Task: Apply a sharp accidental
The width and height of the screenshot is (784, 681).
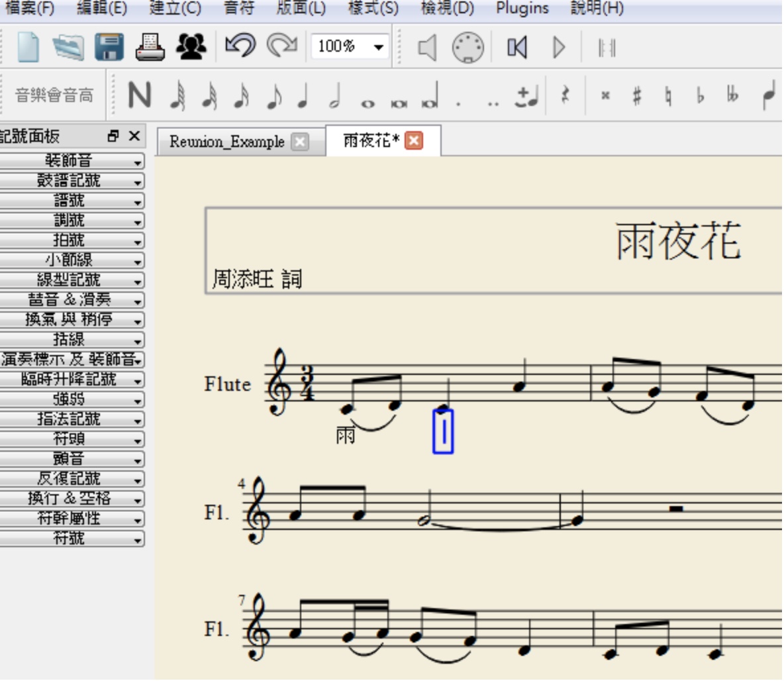Action: 636,95
